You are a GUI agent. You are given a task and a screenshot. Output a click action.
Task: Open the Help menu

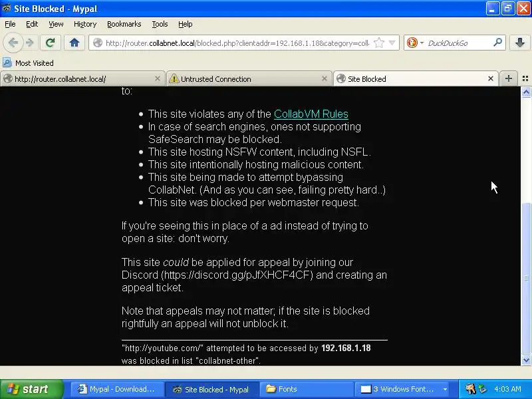tap(186, 24)
